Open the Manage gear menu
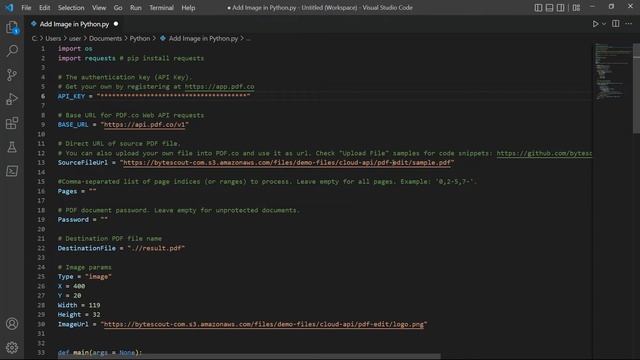640x360 pixels. 12,347
